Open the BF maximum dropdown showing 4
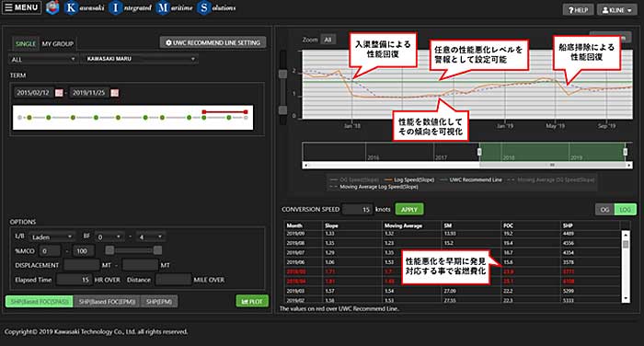Image resolution: width=644 pixels, height=346 pixels. click(150, 236)
